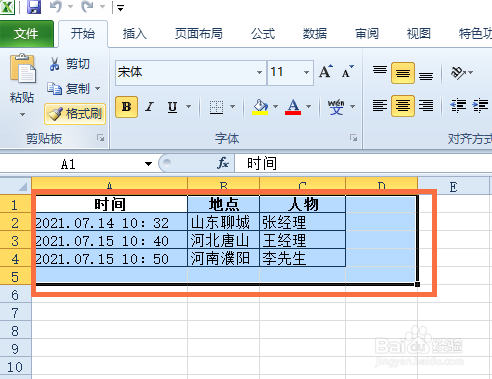Toggle italic formatting
This screenshot has height=379, width=492.
click(x=150, y=107)
